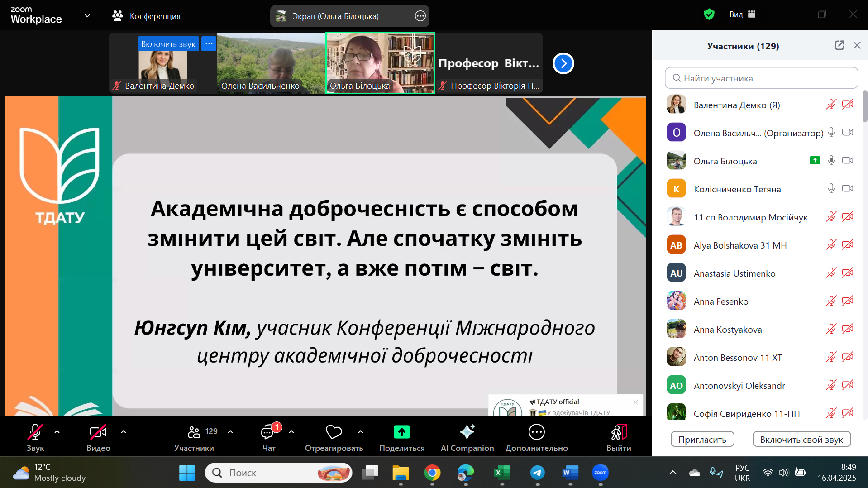Toggle Валентина Демко (Я) microphone in participants list
Image resolution: width=868 pixels, height=488 pixels.
[831, 105]
